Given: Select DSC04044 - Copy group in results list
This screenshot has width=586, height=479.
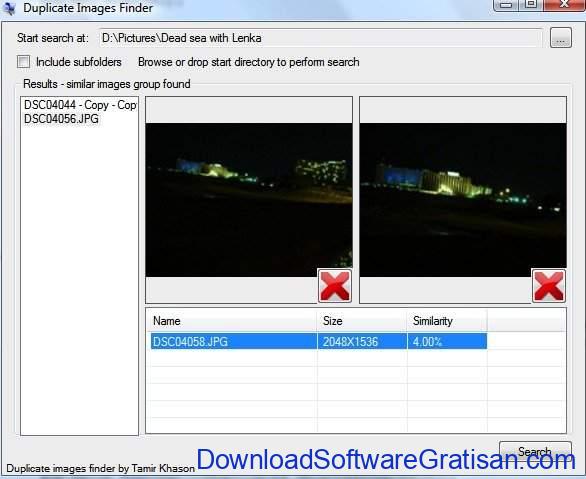Looking at the screenshot, I should tap(80, 105).
